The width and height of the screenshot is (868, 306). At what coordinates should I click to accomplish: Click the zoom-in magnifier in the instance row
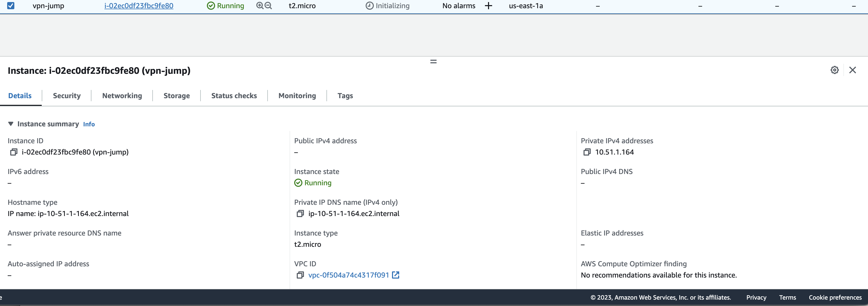(259, 5)
